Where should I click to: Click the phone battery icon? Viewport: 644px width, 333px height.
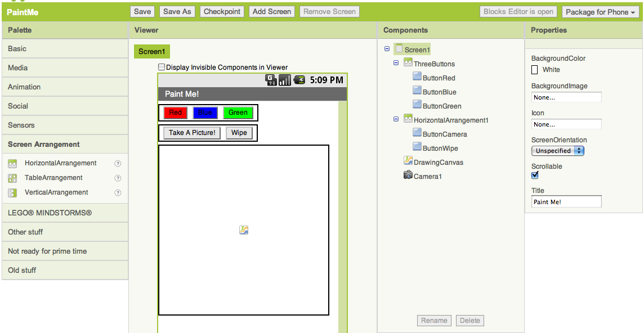click(x=299, y=80)
